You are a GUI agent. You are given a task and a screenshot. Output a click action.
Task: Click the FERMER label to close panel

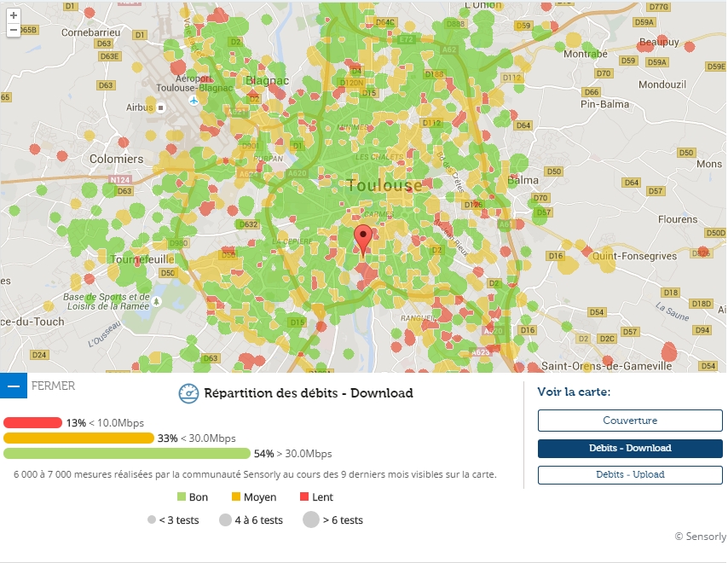click(x=53, y=386)
